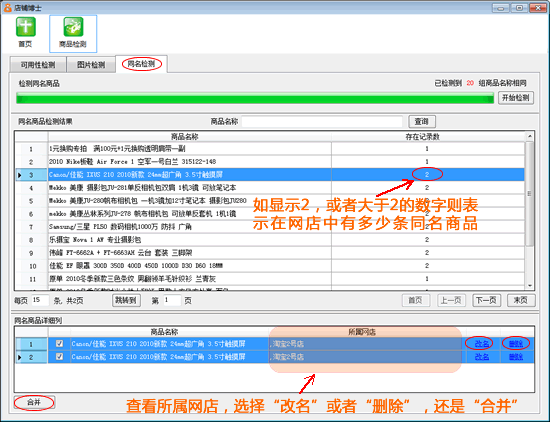The height and width of the screenshot is (422, 550).
Task: Click 改名 link in detail row 1
Action: click(x=482, y=344)
